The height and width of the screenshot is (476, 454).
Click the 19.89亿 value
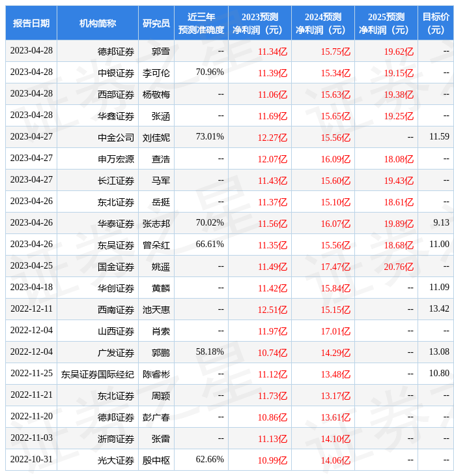point(399,224)
